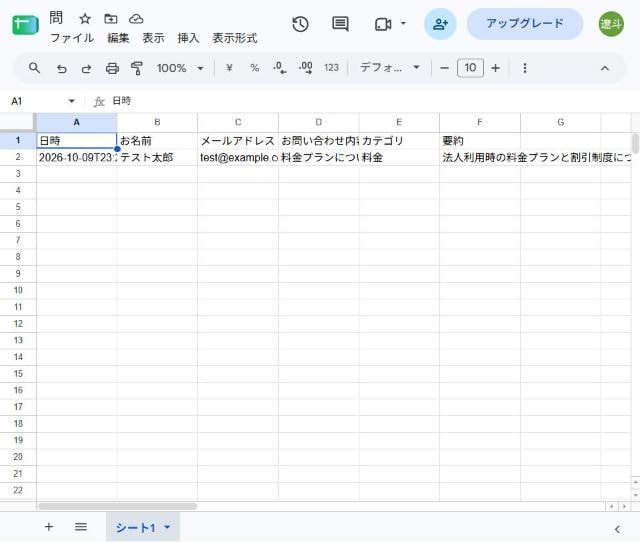Format as currency yen
Viewport: 640px width, 542px height.
229,68
